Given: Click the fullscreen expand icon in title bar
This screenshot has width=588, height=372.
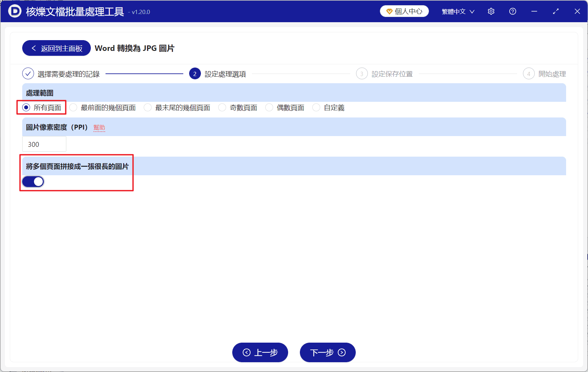Looking at the screenshot, I should pyautogui.click(x=556, y=11).
